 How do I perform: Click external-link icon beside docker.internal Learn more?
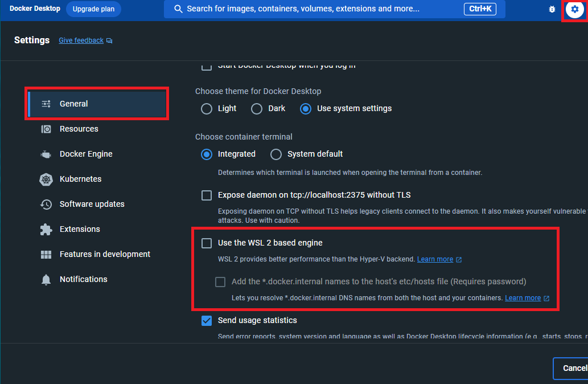pos(546,299)
